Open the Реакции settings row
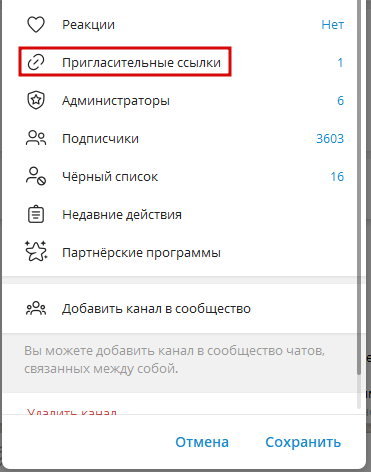371x472 pixels. tap(179, 25)
